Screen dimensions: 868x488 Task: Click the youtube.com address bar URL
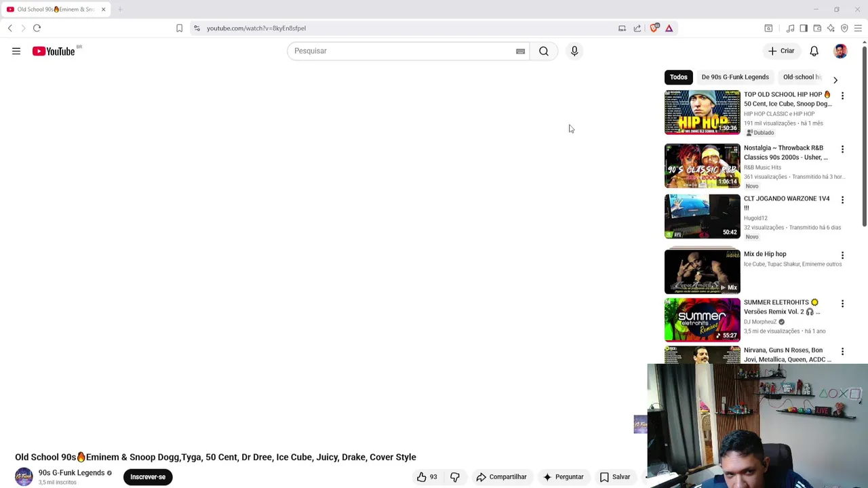click(256, 28)
